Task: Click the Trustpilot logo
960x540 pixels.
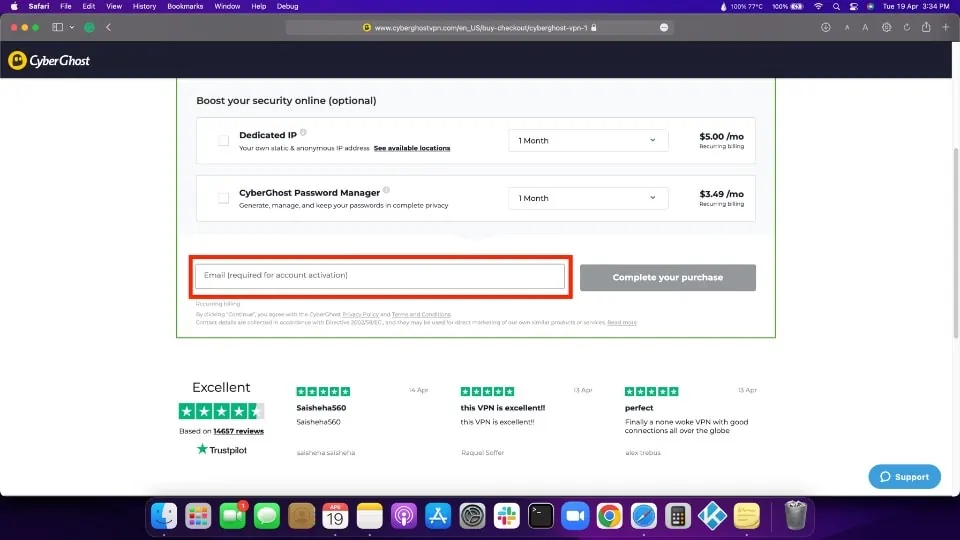Action: 222,449
